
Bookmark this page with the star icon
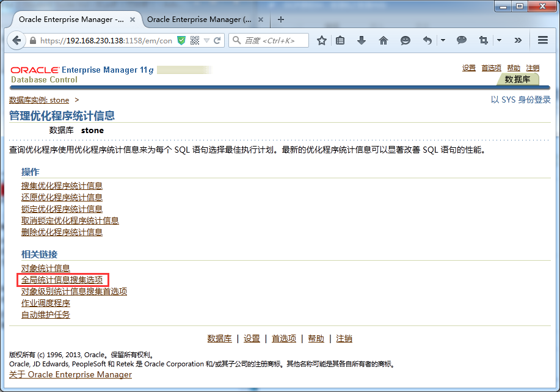(x=322, y=40)
